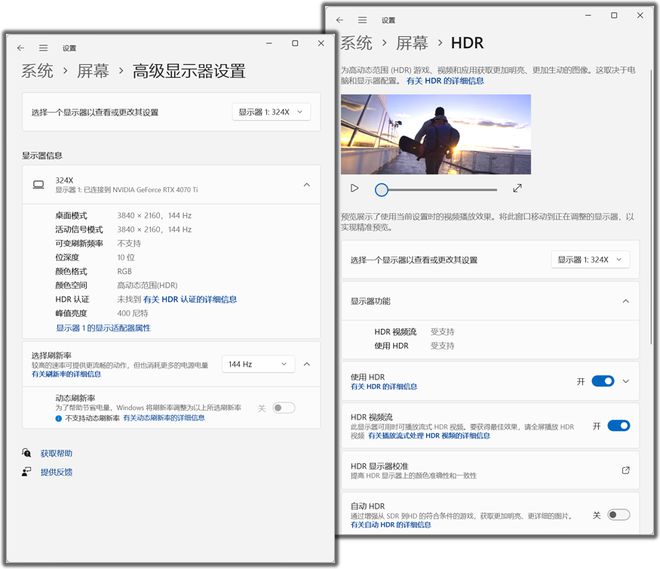Go to 系统 breadcrumb in 高级显示器设置 window

point(38,71)
